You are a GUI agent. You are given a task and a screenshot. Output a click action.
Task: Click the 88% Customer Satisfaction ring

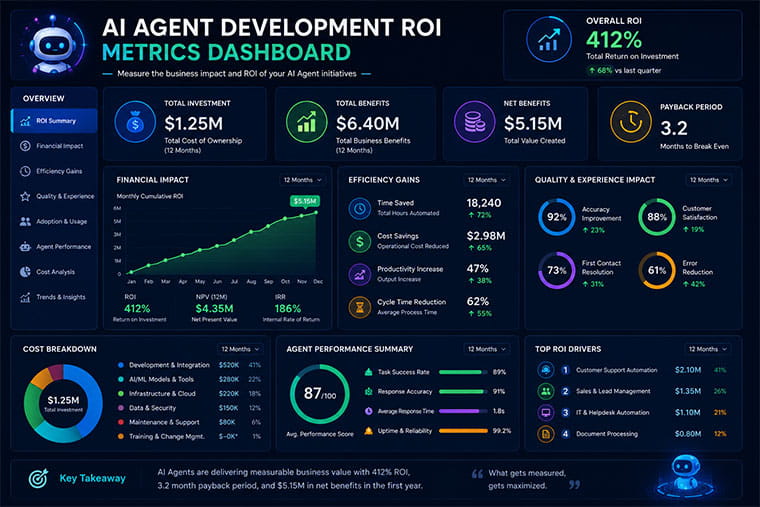click(x=657, y=217)
